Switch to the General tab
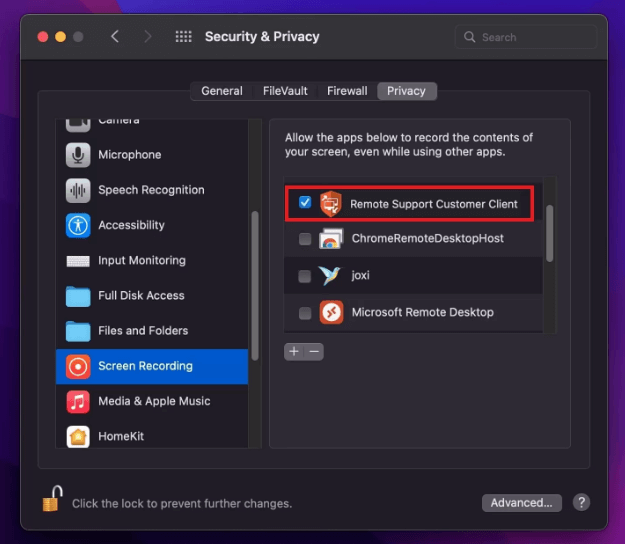 (x=221, y=91)
